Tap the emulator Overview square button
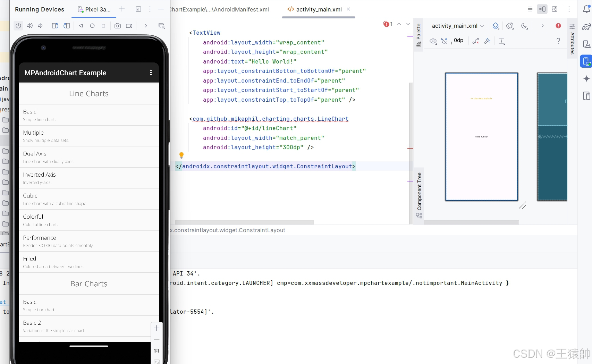Screen dimensions: 592x364 (x=103, y=26)
